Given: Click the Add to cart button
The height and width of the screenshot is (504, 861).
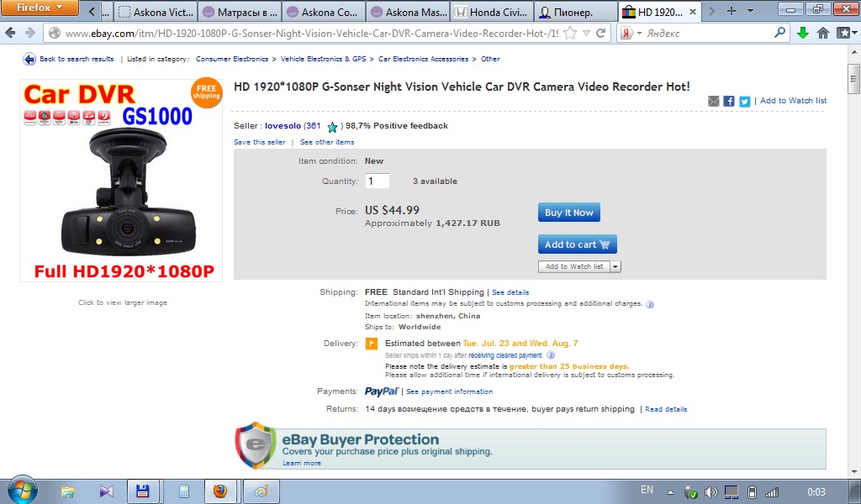Looking at the screenshot, I should point(577,244).
